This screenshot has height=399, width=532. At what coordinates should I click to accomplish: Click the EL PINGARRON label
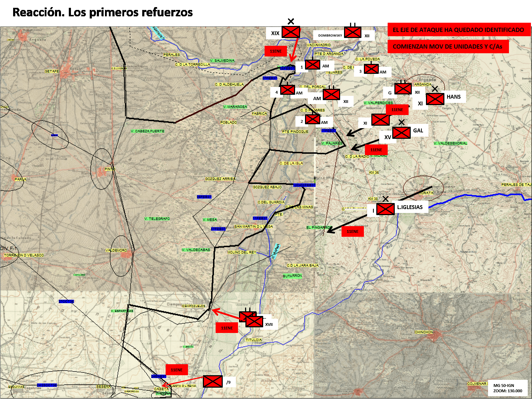tap(320, 227)
